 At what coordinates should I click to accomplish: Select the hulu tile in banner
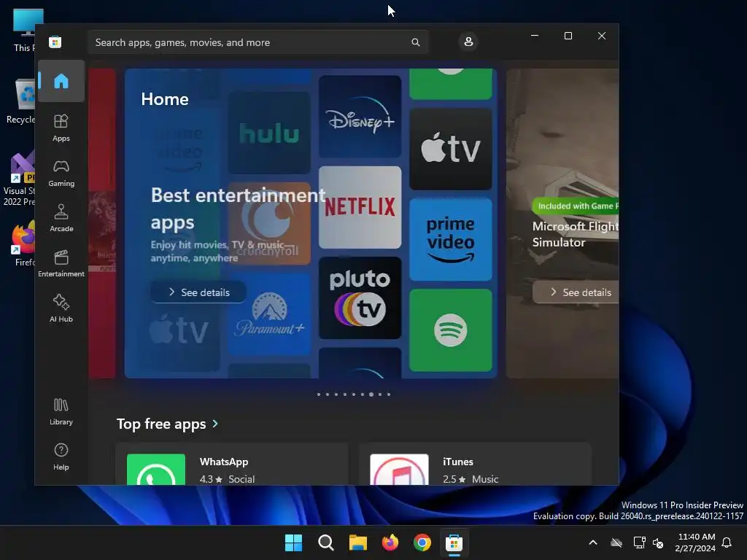[x=269, y=133]
